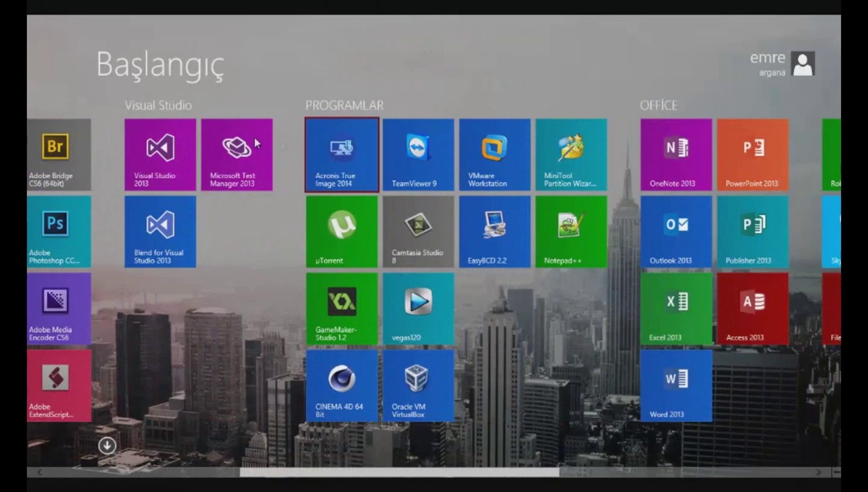Screen dimensions: 868x492
Task: Launch CINEMA 4D 64 Bit tile
Action: point(342,386)
